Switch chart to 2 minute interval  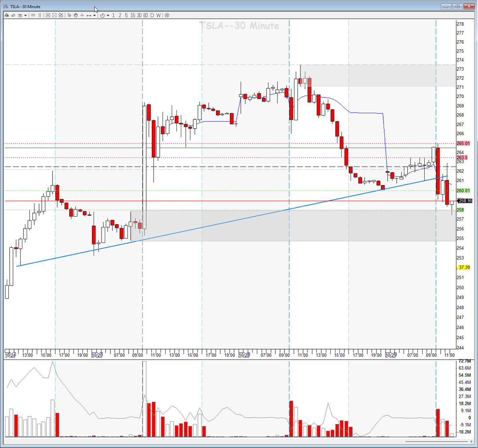120,15
